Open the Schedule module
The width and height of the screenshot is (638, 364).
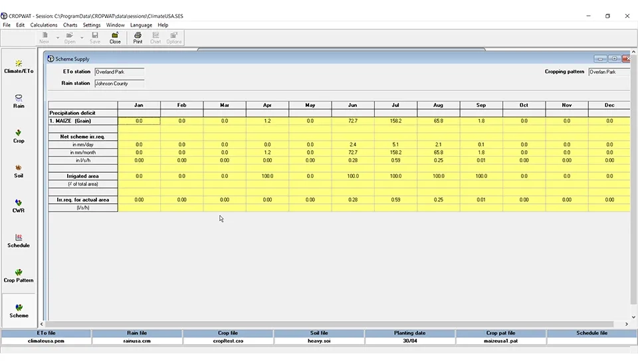tap(19, 240)
